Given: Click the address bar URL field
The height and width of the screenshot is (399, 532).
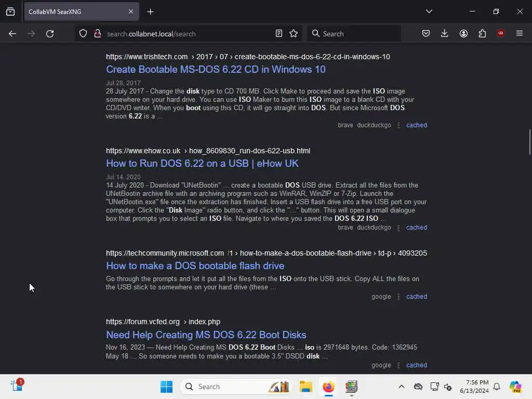Looking at the screenshot, I should tap(188, 34).
